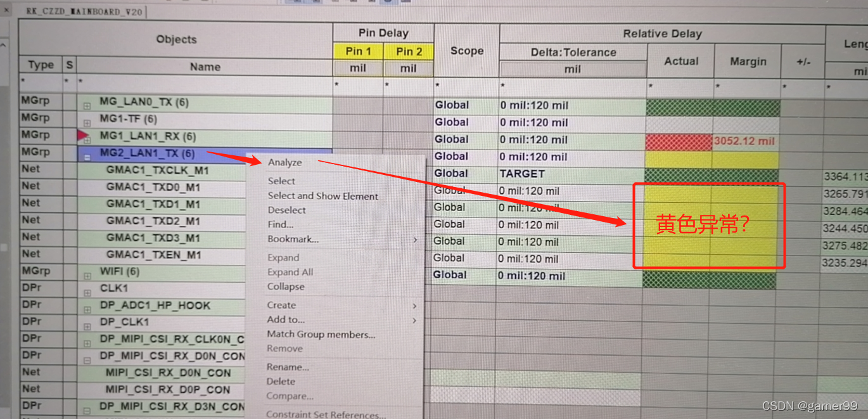Choose Match Group members... in context menu
Image resolution: width=868 pixels, height=419 pixels.
pos(321,334)
